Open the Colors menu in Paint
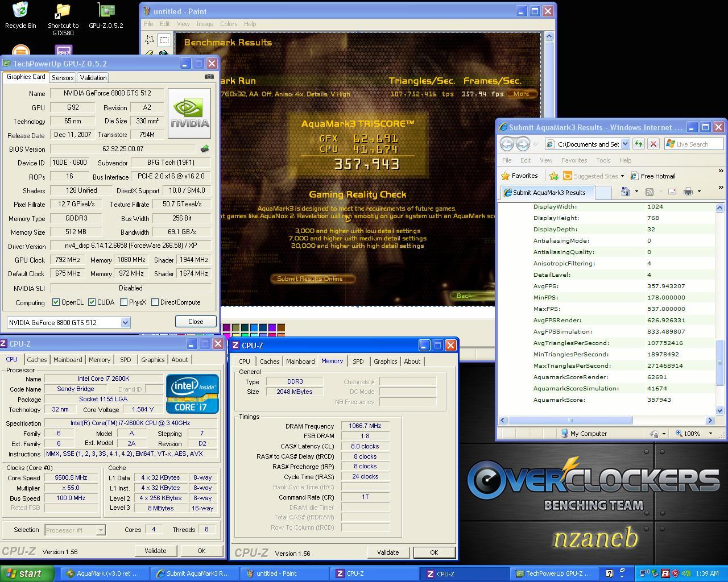This screenshot has height=582, width=728. (229, 24)
